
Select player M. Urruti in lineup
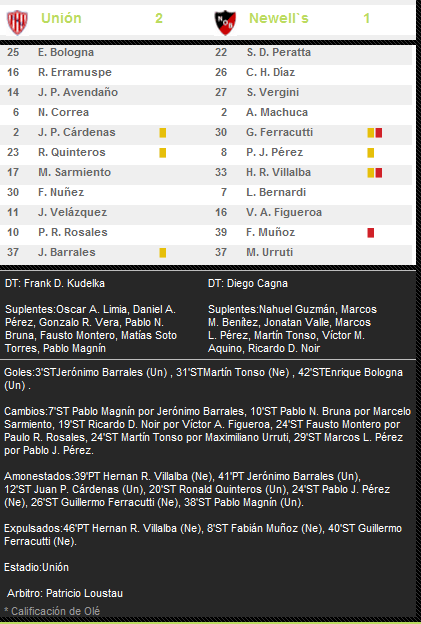click(x=269, y=252)
